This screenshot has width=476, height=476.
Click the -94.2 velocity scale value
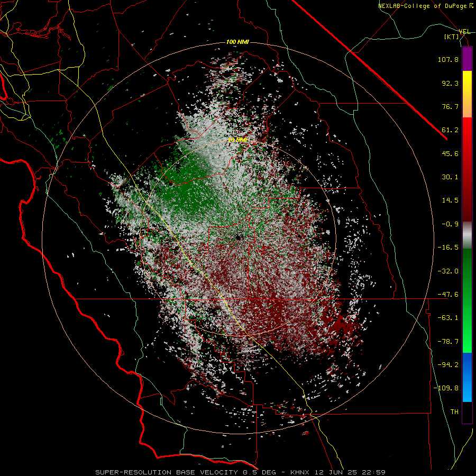[448, 365]
